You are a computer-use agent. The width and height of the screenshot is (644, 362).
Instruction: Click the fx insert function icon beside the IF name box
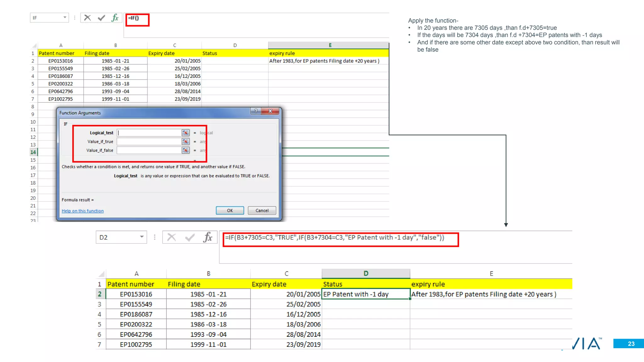pos(115,18)
